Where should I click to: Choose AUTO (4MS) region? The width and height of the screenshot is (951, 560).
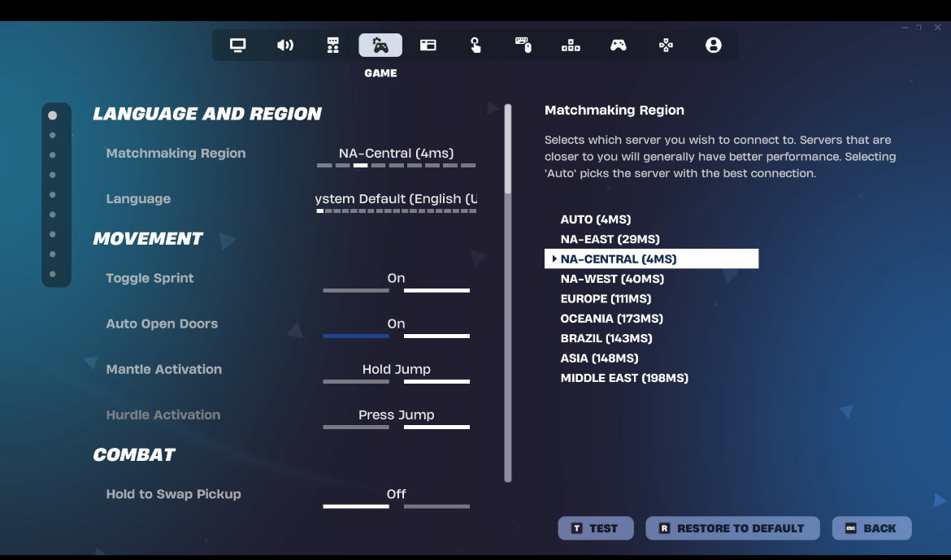[596, 219]
